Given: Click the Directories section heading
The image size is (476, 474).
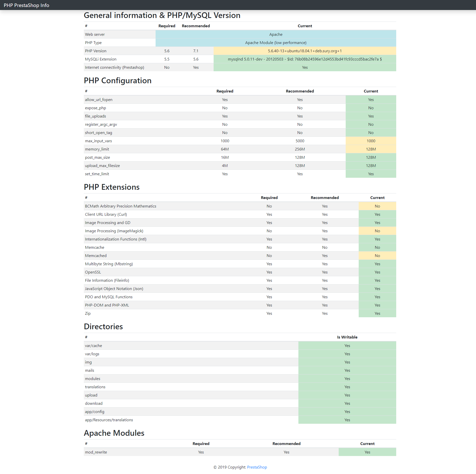Looking at the screenshot, I should pyautogui.click(x=103, y=326).
